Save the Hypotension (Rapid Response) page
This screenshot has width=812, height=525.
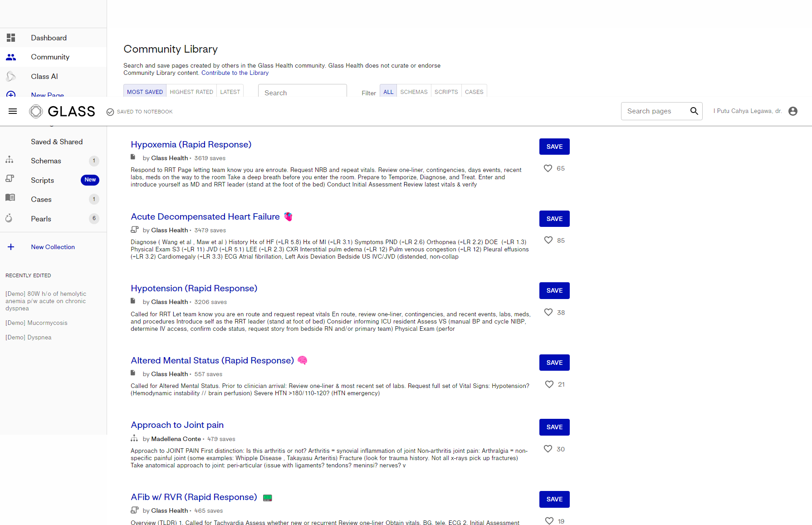pyautogui.click(x=554, y=290)
